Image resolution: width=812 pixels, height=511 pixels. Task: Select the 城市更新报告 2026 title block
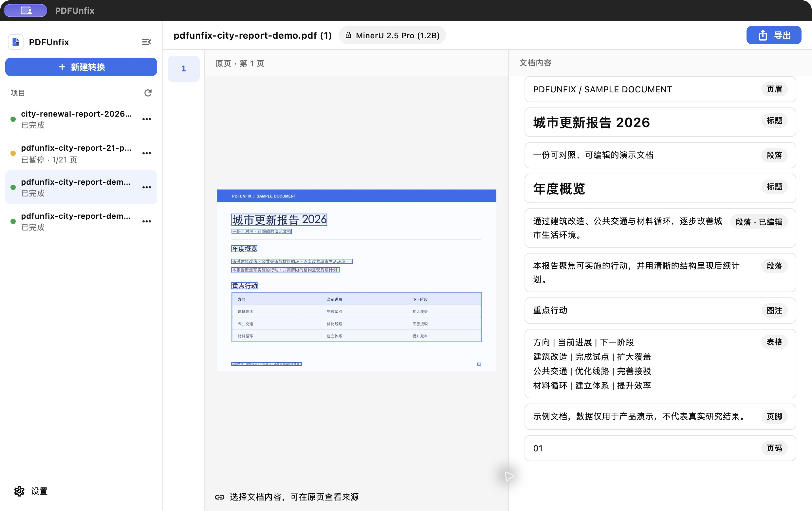pyautogui.click(x=660, y=122)
